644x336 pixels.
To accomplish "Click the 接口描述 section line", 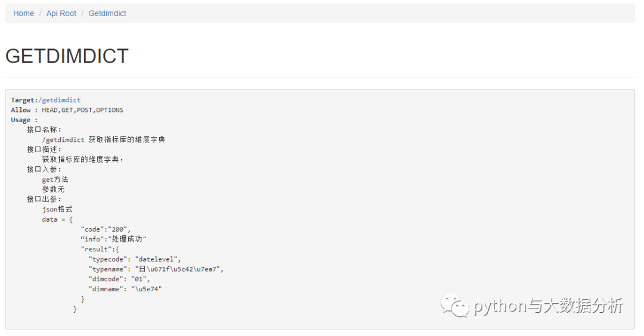I will 44,150.
